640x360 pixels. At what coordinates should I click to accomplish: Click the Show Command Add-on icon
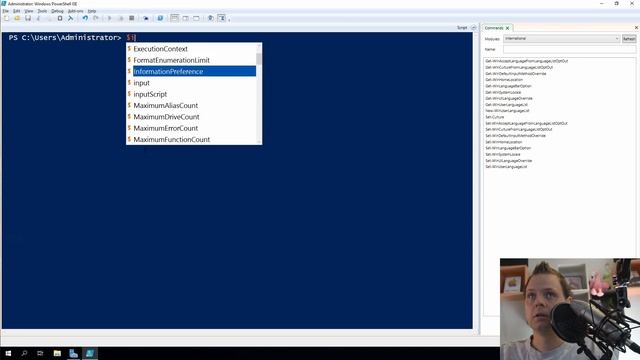coord(222,18)
